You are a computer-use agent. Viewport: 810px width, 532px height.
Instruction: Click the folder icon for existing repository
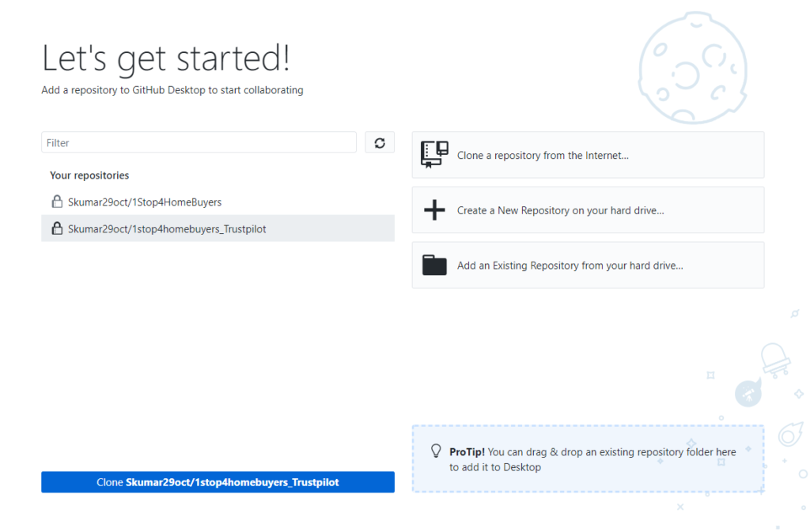point(434,266)
